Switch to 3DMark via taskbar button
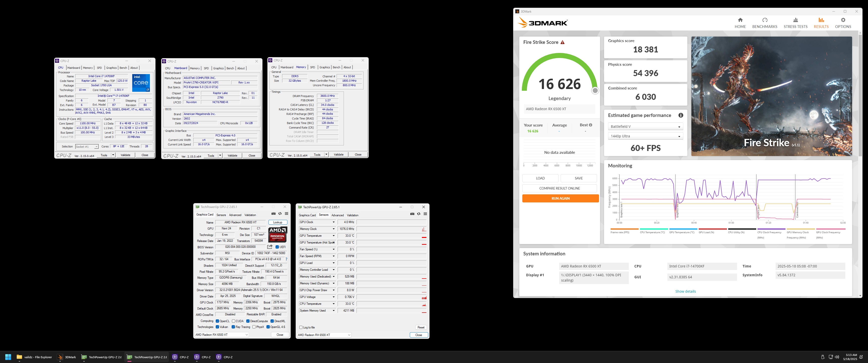 pyautogui.click(x=67, y=357)
